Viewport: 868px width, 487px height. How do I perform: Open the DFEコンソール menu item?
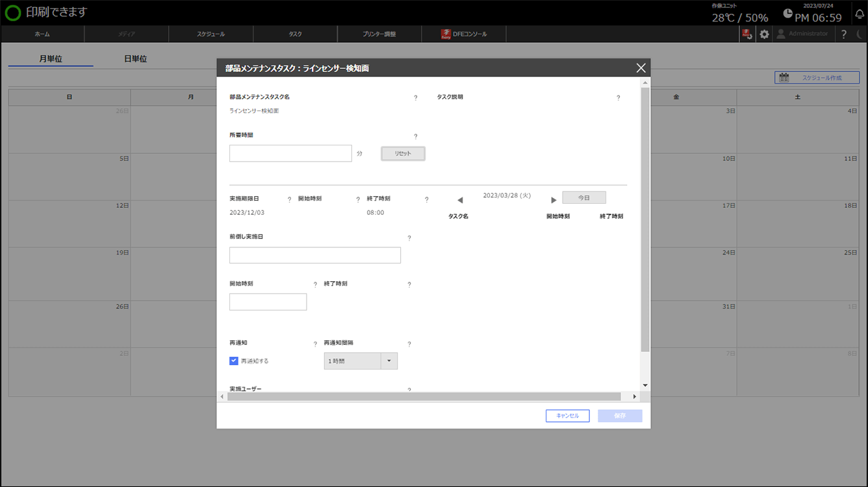(x=463, y=34)
